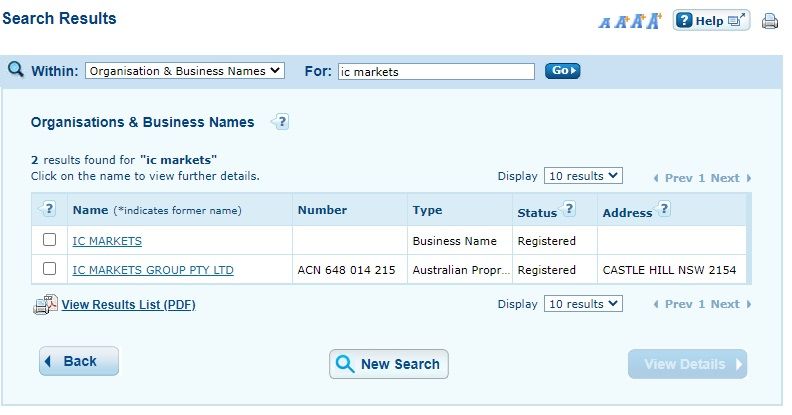Click the PDF document icon
Viewport: 792px width, 415px height.
pyautogui.click(x=45, y=304)
